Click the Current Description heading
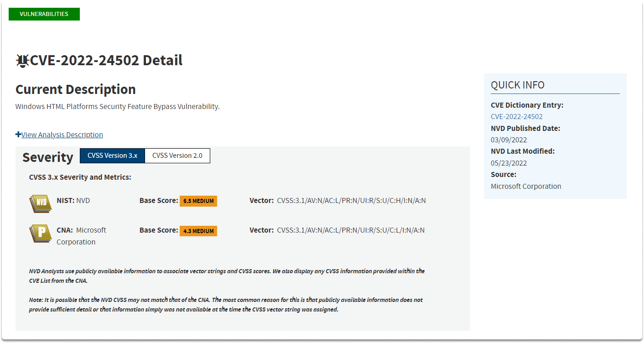This screenshot has width=644, height=343. pyautogui.click(x=76, y=89)
